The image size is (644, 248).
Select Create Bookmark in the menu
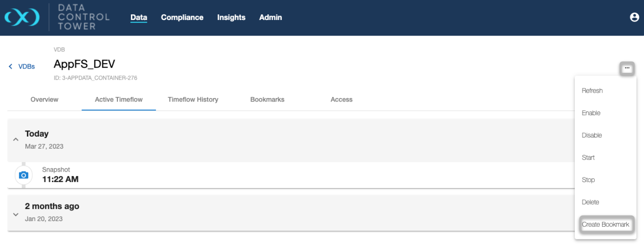pyautogui.click(x=605, y=225)
